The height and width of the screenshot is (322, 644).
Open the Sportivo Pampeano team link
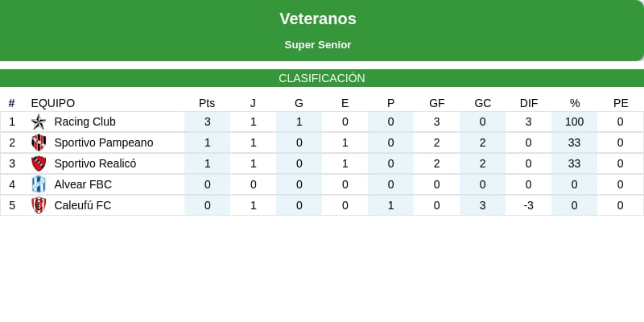click(103, 142)
